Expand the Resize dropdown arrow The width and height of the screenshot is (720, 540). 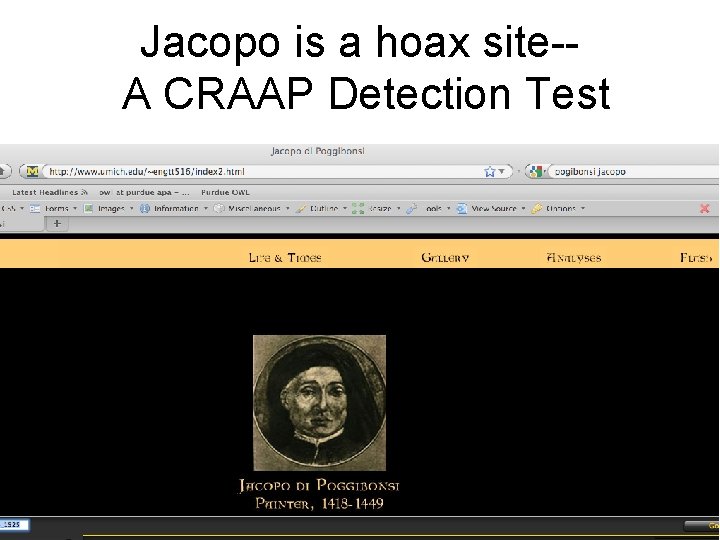tap(399, 208)
